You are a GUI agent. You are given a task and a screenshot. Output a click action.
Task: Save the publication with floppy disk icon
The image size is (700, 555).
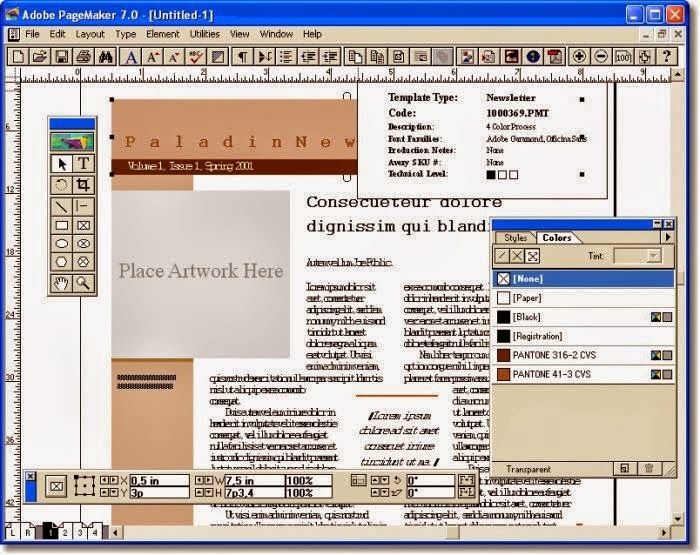(x=62, y=57)
